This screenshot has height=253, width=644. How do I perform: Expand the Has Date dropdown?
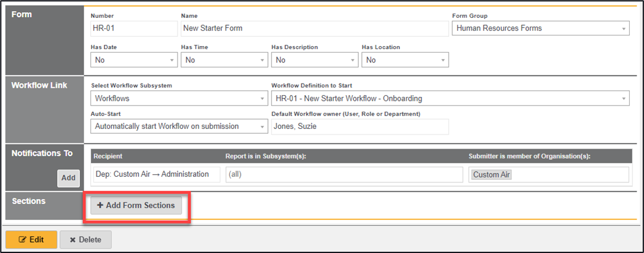(x=134, y=60)
